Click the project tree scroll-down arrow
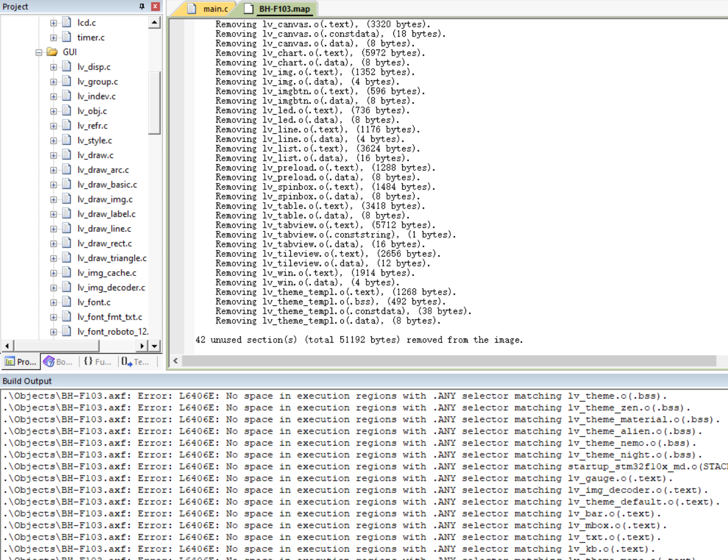728x560 pixels. (155, 346)
